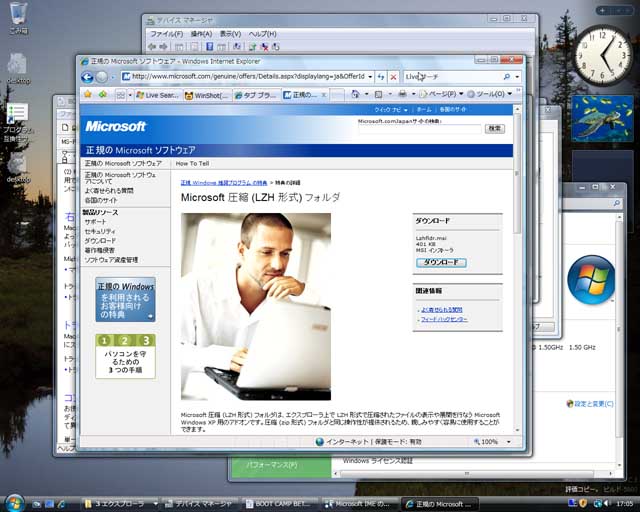Click Device Manager's back arrow toolbar icon
Screen dimensions: 640x512
point(152,47)
